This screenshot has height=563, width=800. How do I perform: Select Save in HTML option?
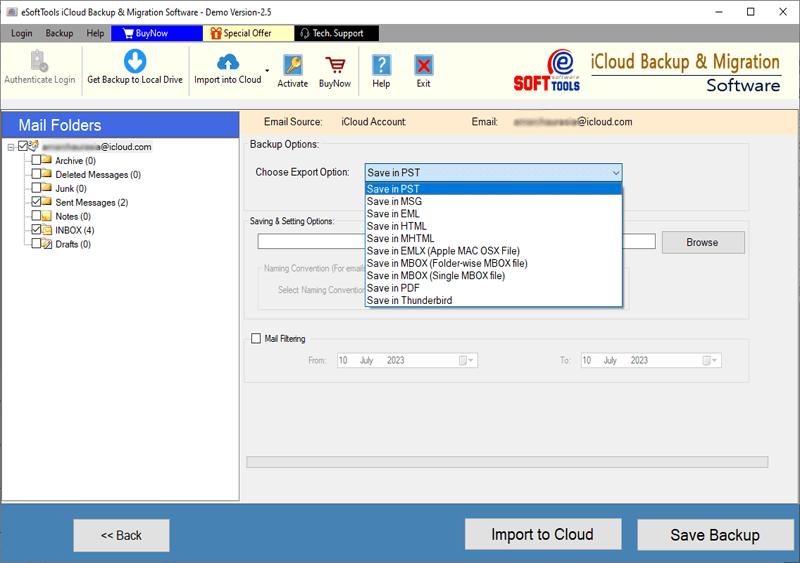(x=494, y=226)
